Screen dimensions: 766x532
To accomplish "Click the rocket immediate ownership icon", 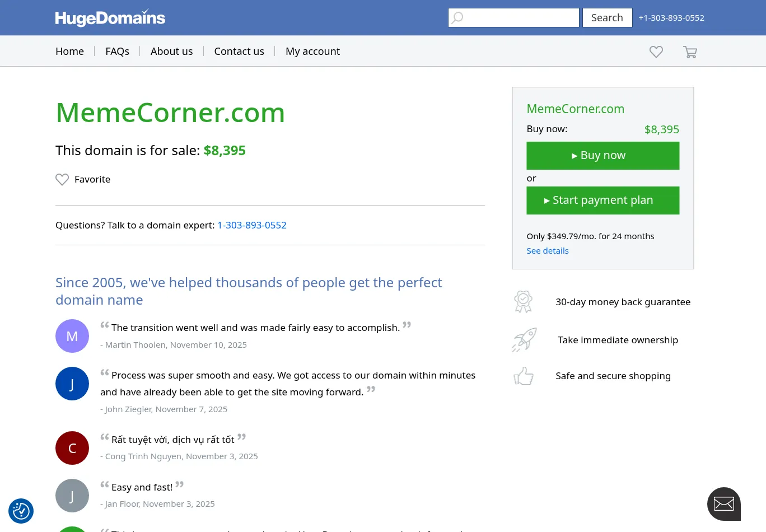I will tap(524, 340).
